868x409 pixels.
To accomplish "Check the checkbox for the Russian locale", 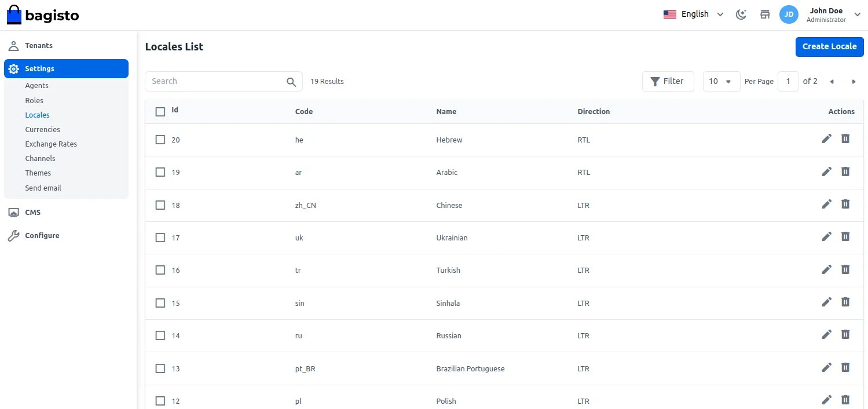I will click(x=160, y=335).
